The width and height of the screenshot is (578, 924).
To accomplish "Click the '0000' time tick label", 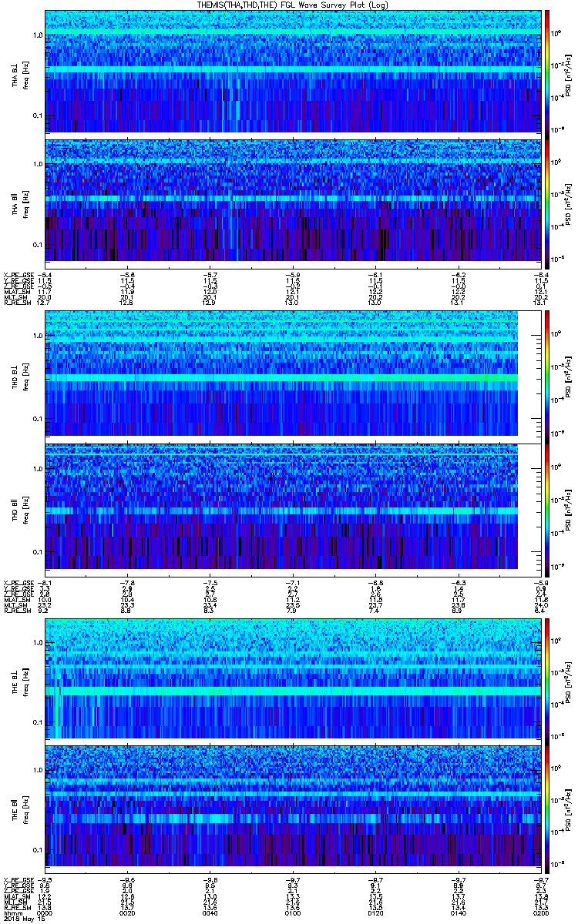I will 46,912.
